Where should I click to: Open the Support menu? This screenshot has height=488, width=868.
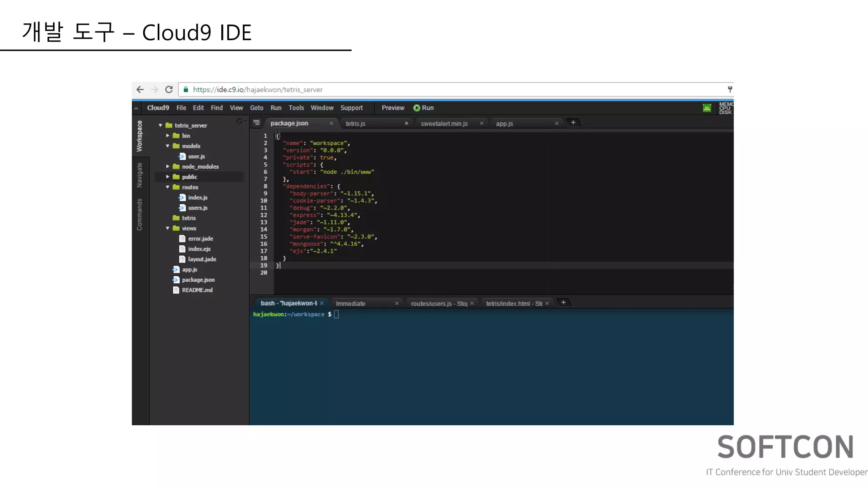click(x=352, y=108)
